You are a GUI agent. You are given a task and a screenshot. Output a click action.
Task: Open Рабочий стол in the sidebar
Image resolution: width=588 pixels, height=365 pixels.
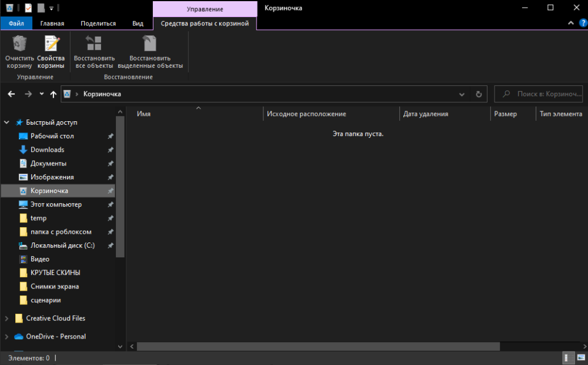pos(52,136)
